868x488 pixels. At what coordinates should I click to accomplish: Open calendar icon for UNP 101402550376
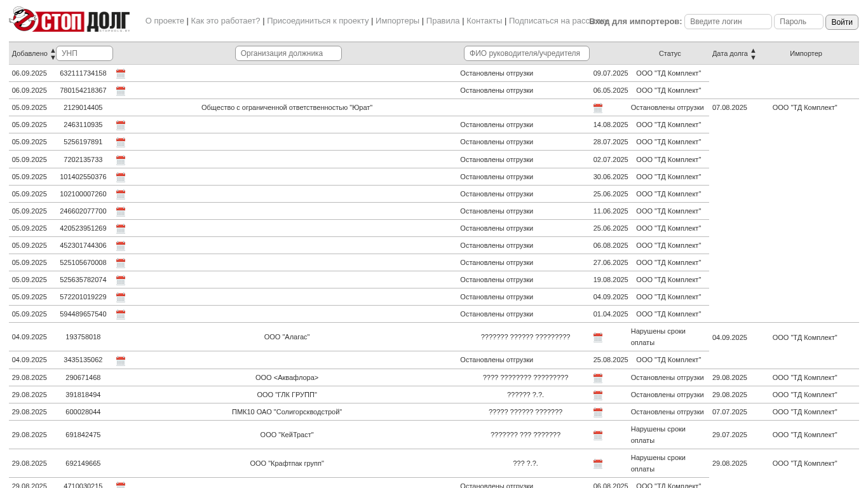coord(121,177)
